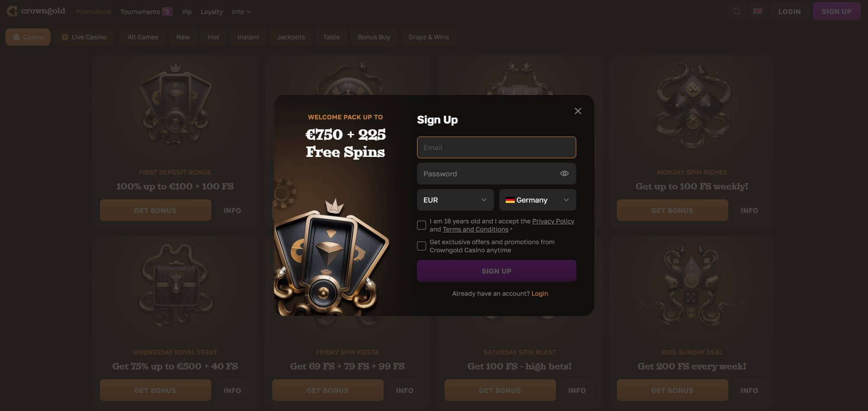Open the search magnifier icon

(x=737, y=11)
